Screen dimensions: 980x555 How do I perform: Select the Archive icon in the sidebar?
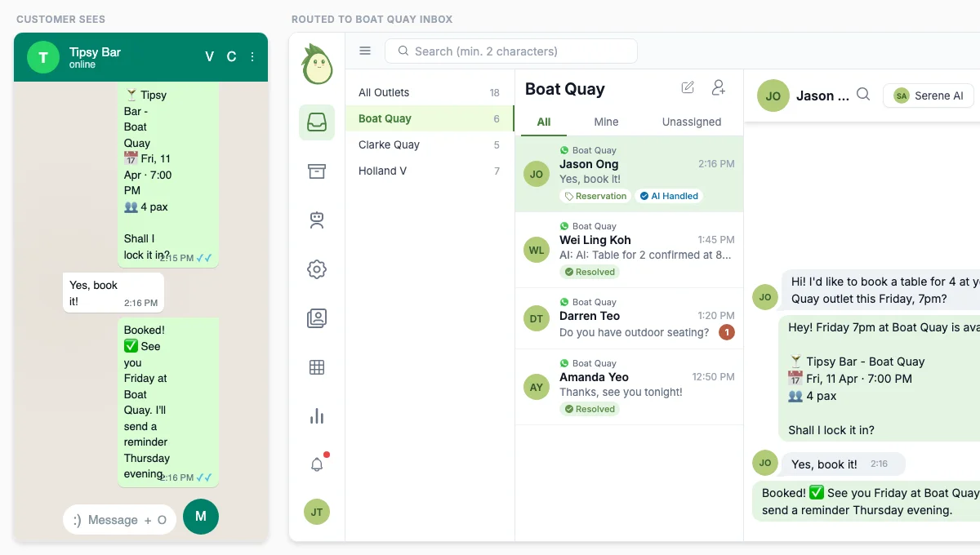click(x=317, y=170)
